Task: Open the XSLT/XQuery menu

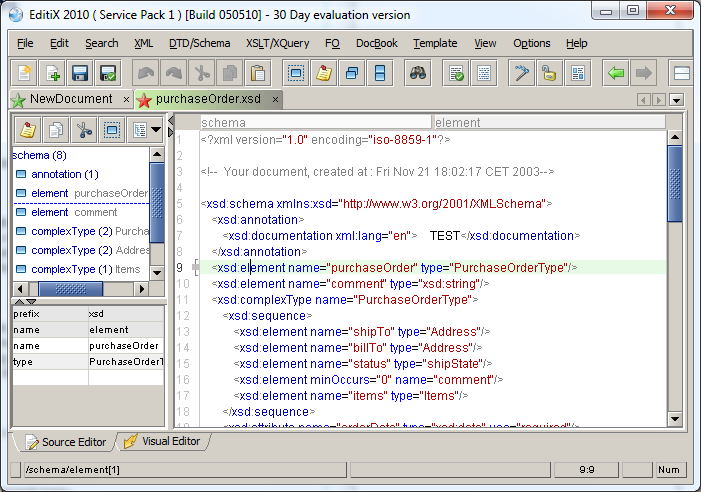Action: click(x=278, y=43)
